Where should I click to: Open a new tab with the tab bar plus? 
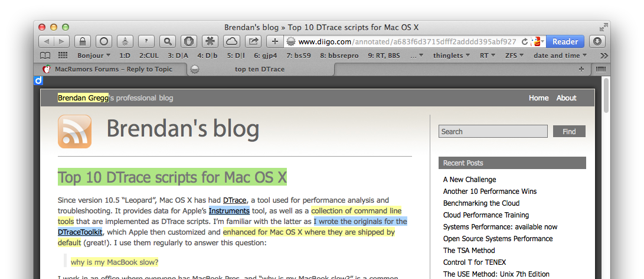[x=581, y=70]
